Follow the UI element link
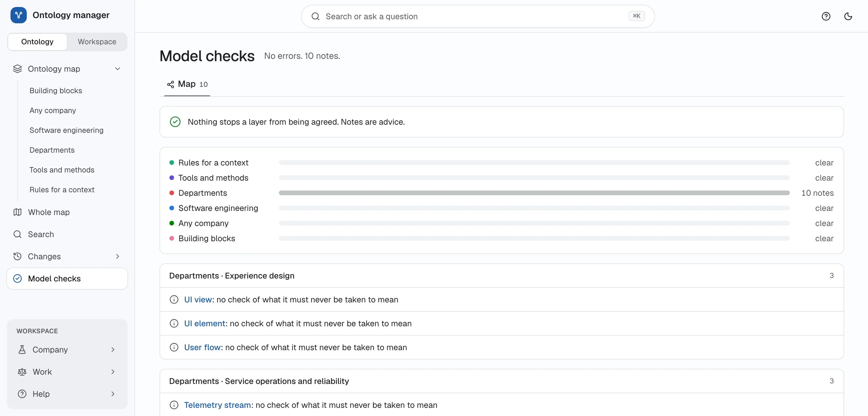This screenshot has width=868, height=416. 205,323
